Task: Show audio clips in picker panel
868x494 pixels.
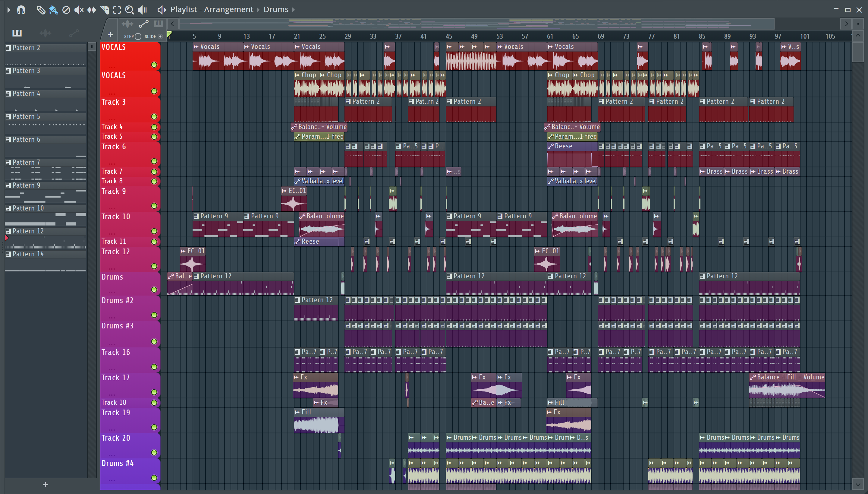Action: point(45,33)
